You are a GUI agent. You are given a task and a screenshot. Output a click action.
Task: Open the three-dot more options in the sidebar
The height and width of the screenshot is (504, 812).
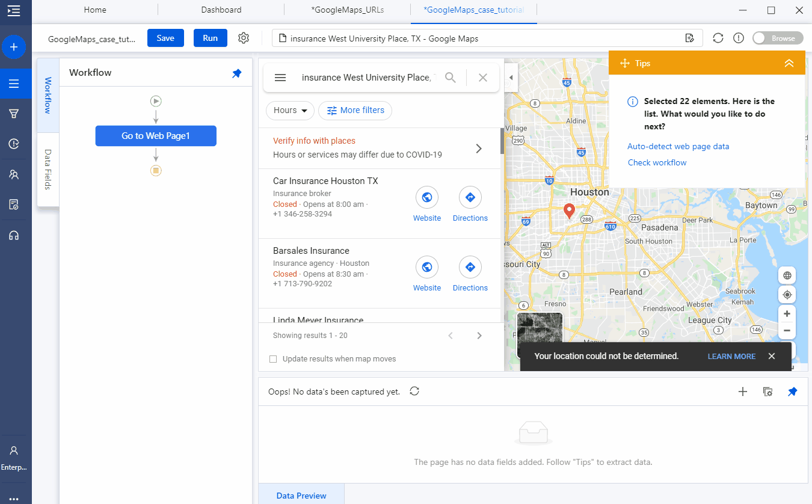tap(14, 499)
